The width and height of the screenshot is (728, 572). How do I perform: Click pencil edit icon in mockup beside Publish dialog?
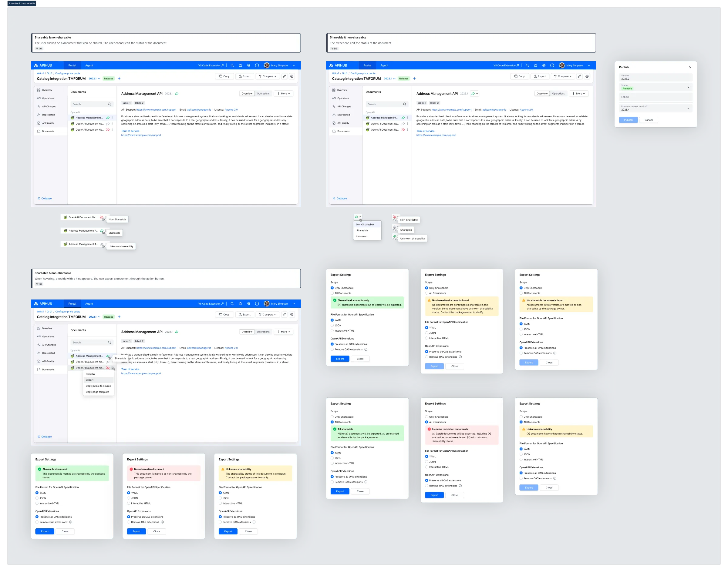579,76
